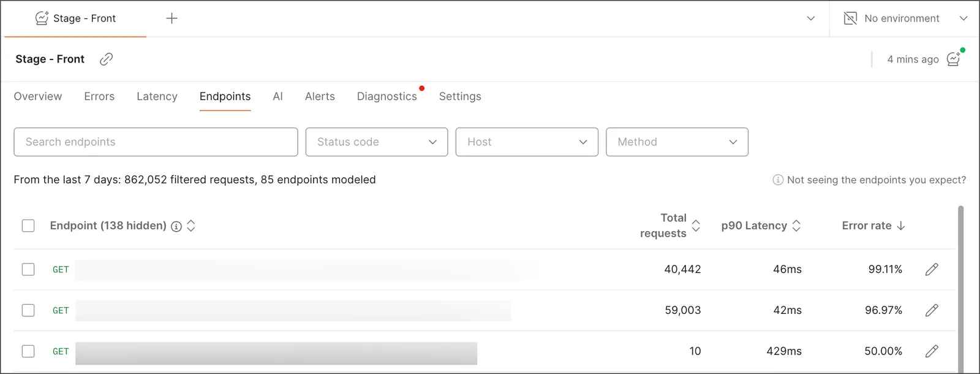
Task: Switch to the Errors tab
Action: (x=99, y=96)
